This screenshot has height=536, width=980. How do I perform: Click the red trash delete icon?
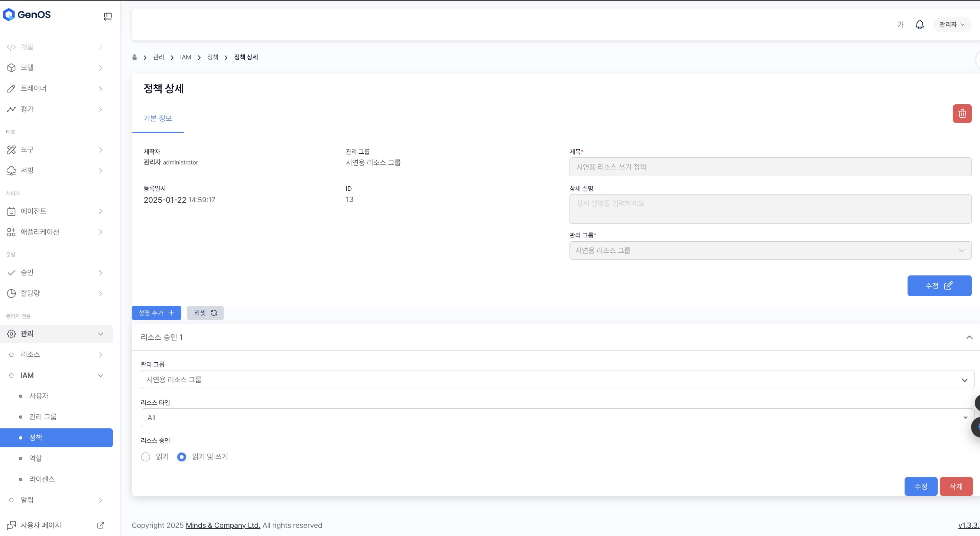click(962, 114)
